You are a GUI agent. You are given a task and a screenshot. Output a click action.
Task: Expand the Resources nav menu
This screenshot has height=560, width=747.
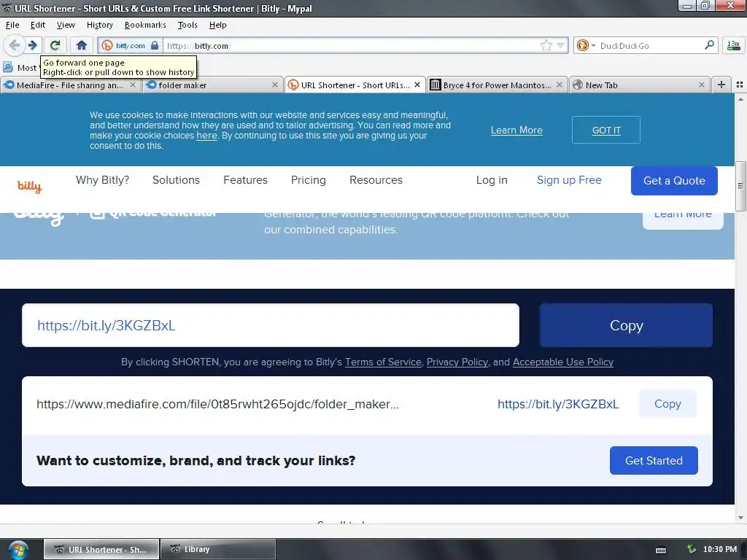coord(376,180)
